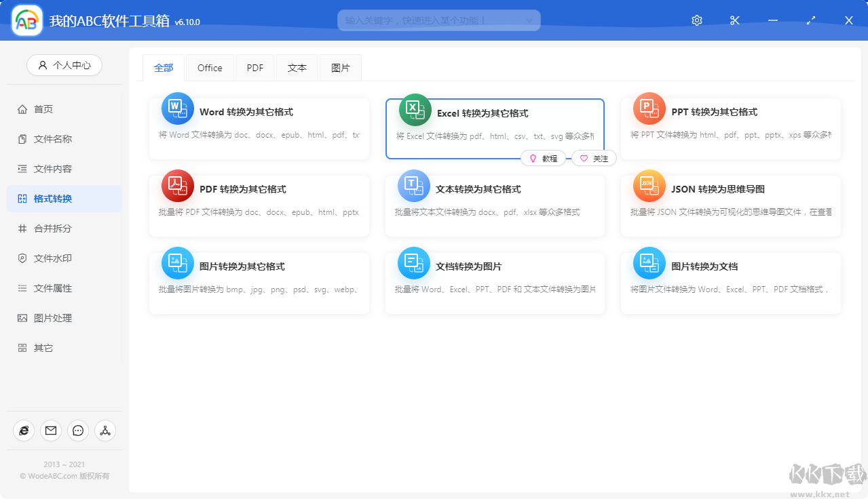The height and width of the screenshot is (499, 868).
Task: Open settings with the gear icon
Action: pos(696,20)
